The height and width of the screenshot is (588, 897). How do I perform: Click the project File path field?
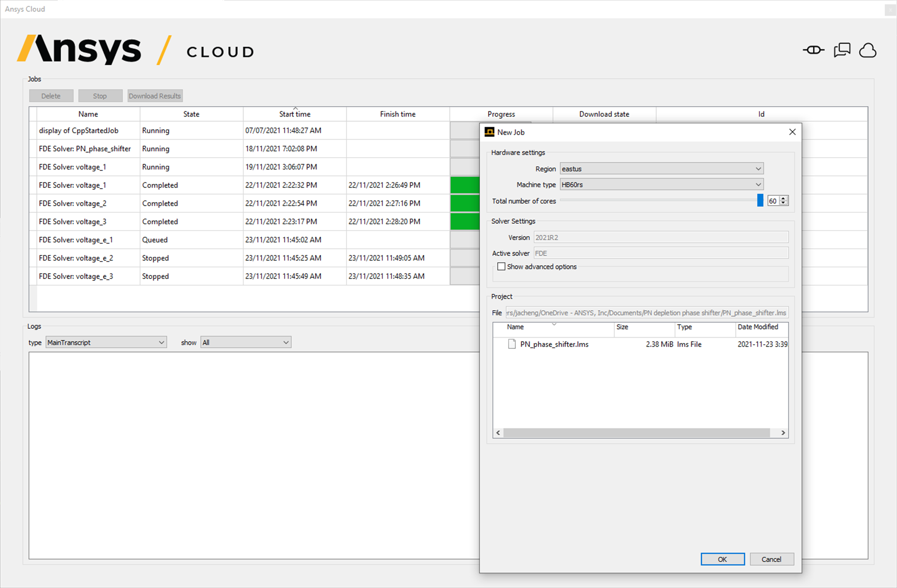tap(647, 313)
